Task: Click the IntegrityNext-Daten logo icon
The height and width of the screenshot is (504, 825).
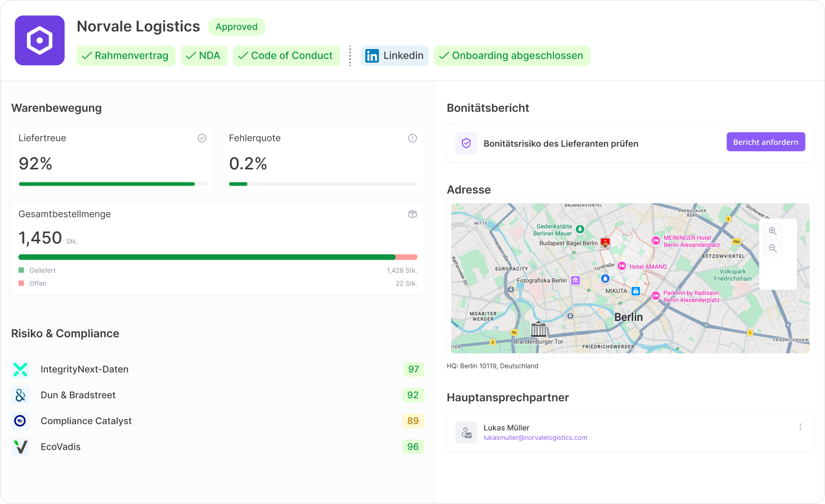Action: (x=20, y=370)
